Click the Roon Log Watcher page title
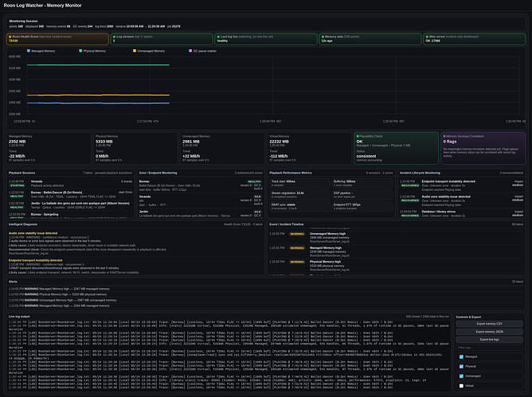This screenshot has height=397, width=532. (x=42, y=6)
